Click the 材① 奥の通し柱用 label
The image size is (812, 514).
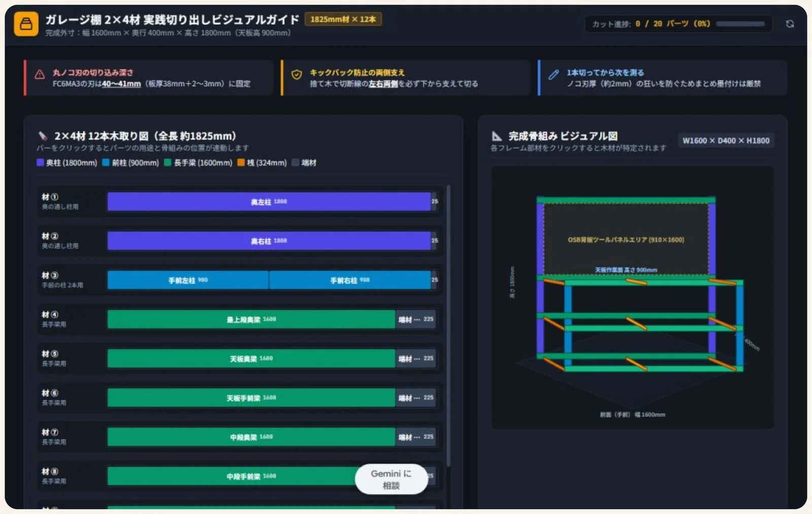click(x=60, y=202)
